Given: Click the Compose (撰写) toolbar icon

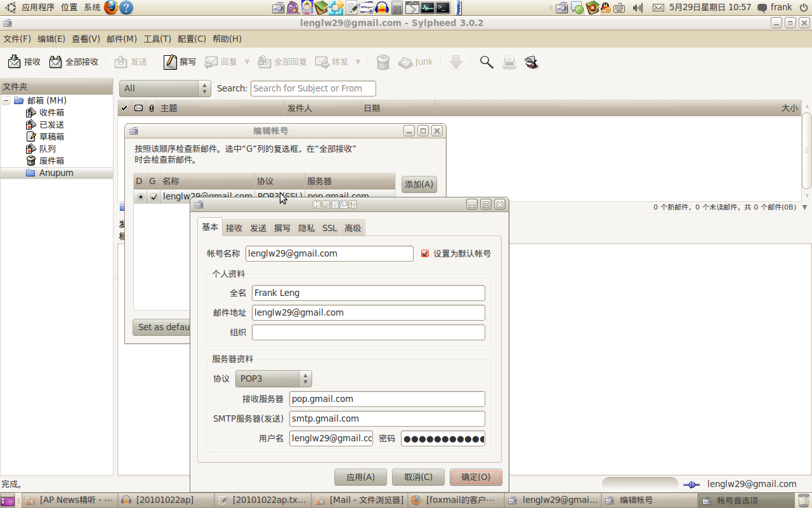Looking at the screenshot, I should [x=170, y=62].
